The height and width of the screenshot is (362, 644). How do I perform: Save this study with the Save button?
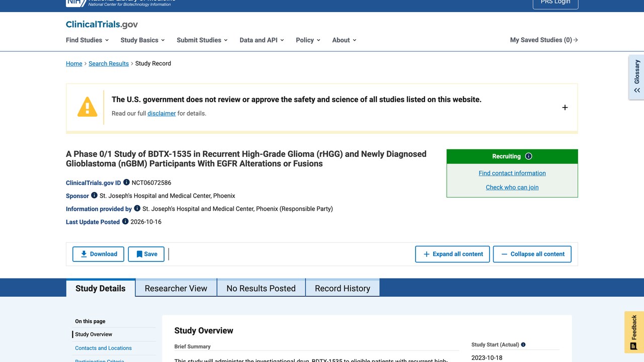click(146, 254)
